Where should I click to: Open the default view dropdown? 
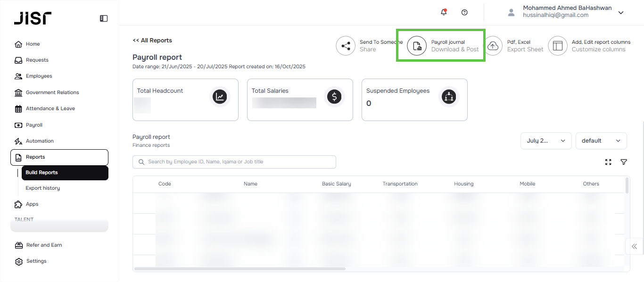click(x=601, y=141)
